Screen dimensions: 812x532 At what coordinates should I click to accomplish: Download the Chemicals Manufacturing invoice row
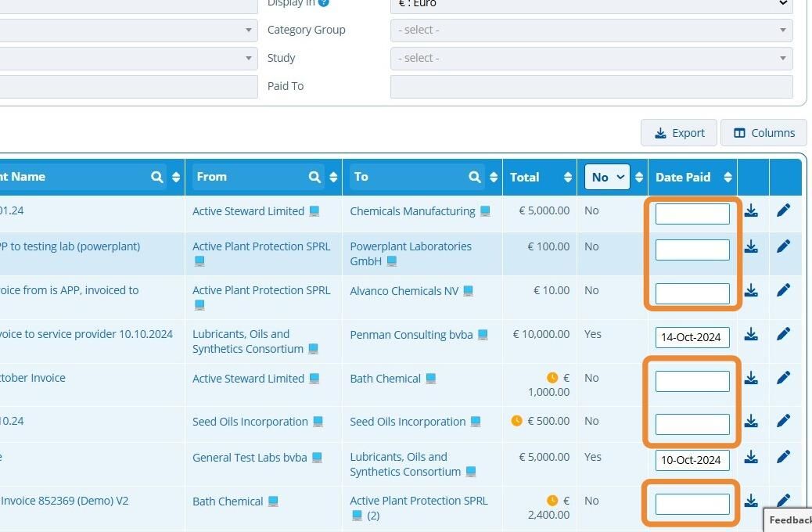751,210
